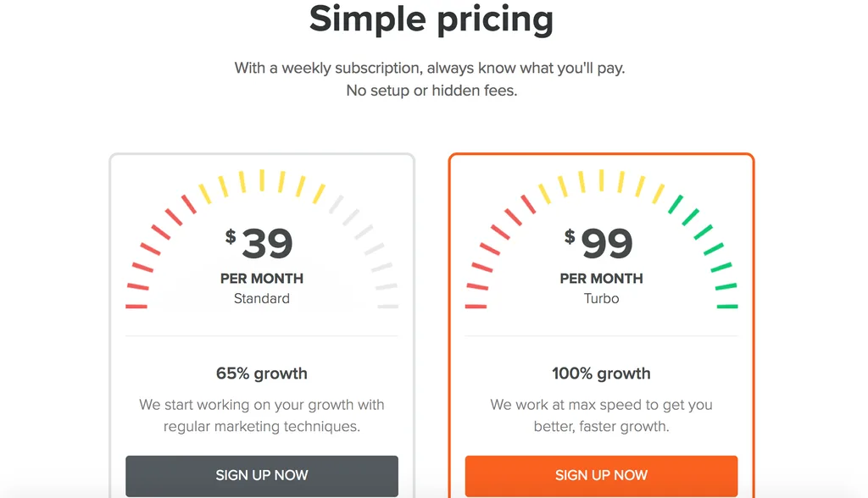Click the max speed growth description

pos(601,416)
